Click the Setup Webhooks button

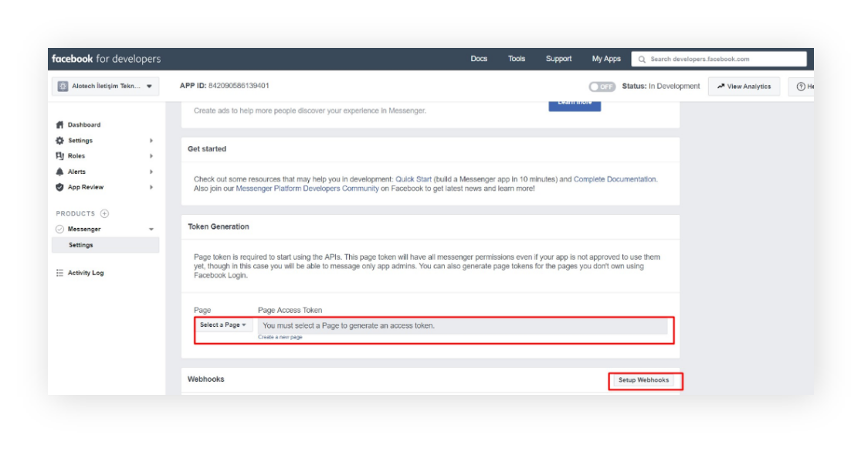click(643, 380)
